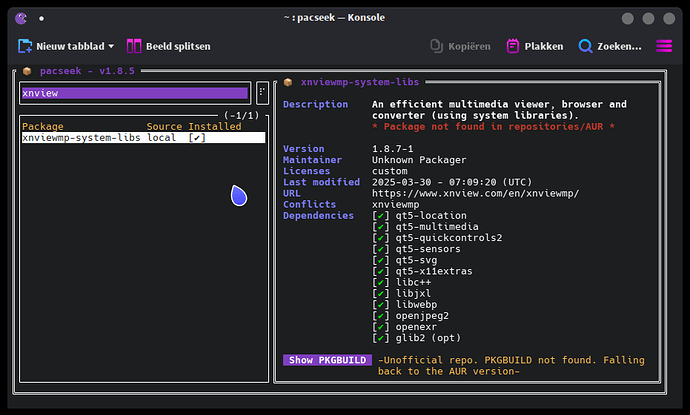Click the checkmark beside qt5-svg
The image size is (690, 415).
tap(381, 260)
